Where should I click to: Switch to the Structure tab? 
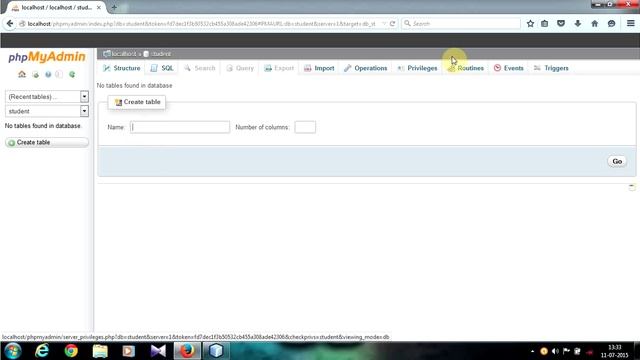coord(121,68)
